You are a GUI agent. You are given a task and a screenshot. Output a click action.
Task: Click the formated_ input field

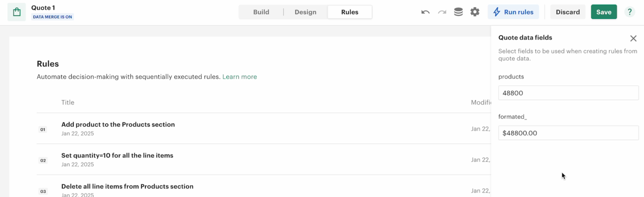coord(568,133)
